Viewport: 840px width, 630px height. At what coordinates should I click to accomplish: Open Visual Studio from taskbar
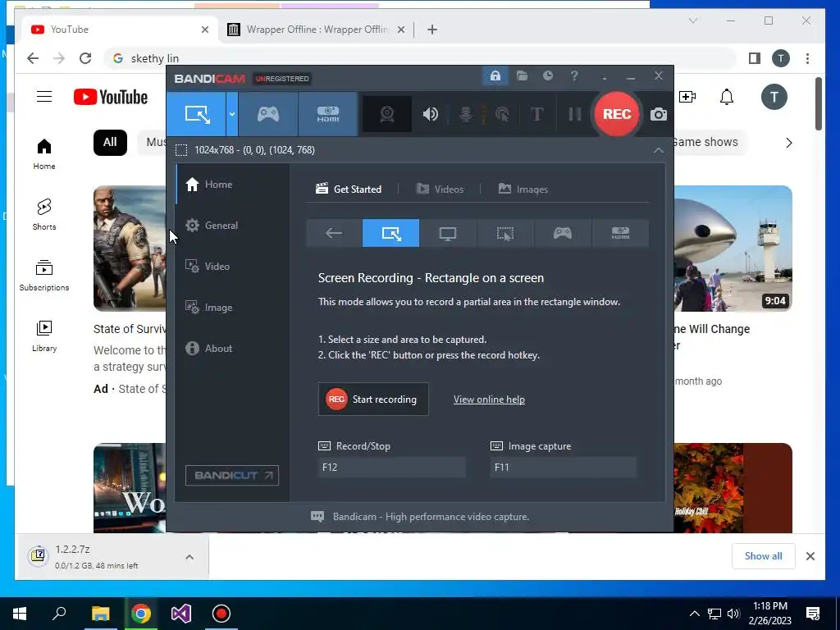pos(181,614)
